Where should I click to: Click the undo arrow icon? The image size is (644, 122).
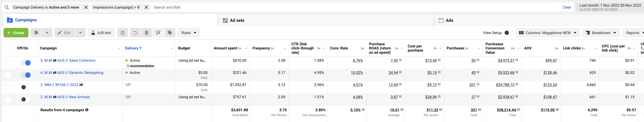(x=135, y=33)
